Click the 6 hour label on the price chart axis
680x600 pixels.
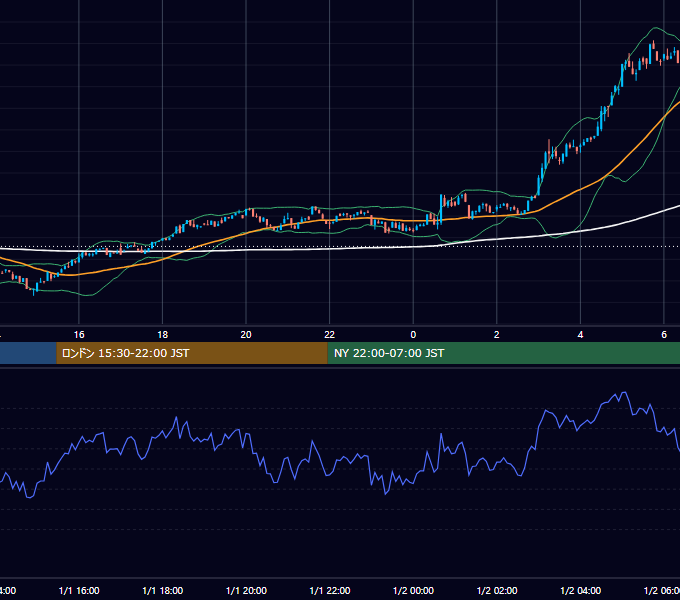click(x=664, y=335)
